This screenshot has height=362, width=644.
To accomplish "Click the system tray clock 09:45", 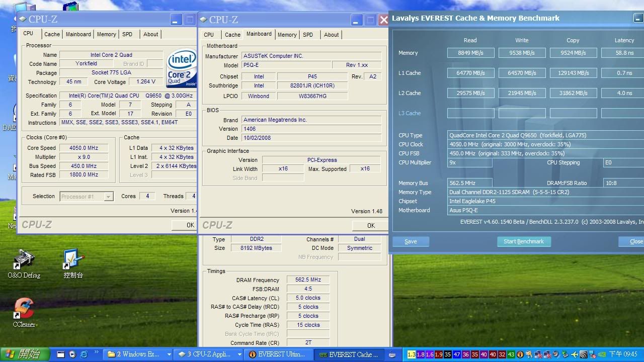I will pyautogui.click(x=623, y=354).
